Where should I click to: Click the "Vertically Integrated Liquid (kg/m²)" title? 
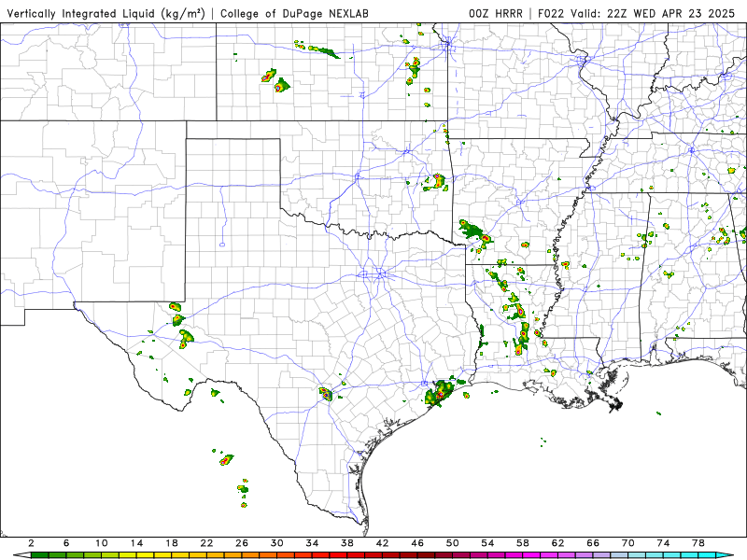pos(106,13)
